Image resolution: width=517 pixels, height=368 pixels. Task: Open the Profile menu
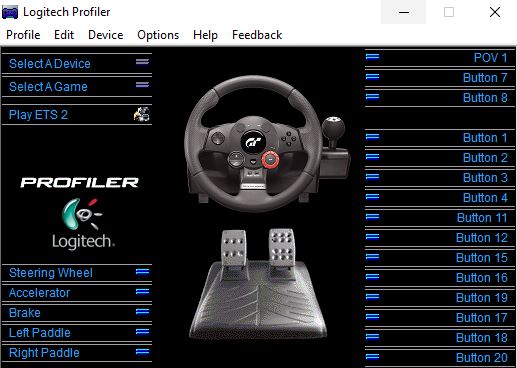pos(23,35)
